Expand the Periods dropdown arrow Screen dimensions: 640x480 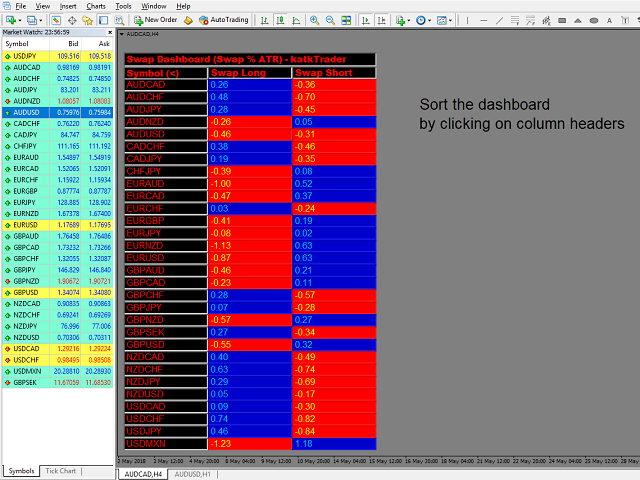429,20
